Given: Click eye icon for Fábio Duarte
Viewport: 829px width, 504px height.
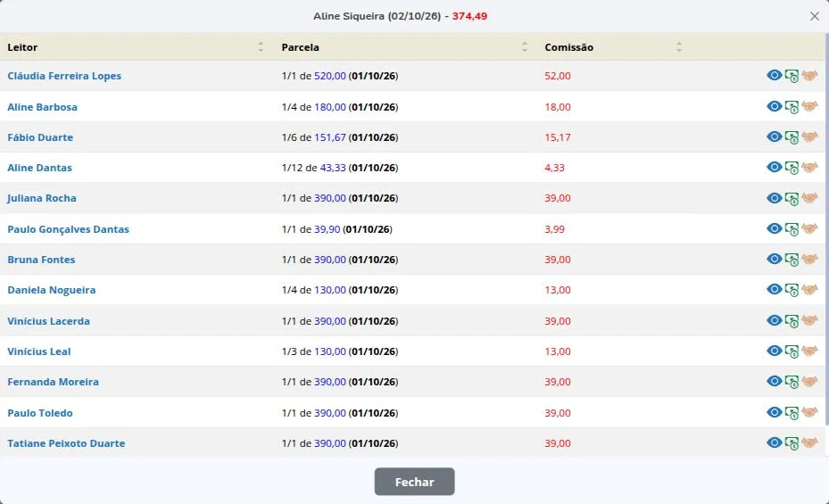Looking at the screenshot, I should point(774,136).
